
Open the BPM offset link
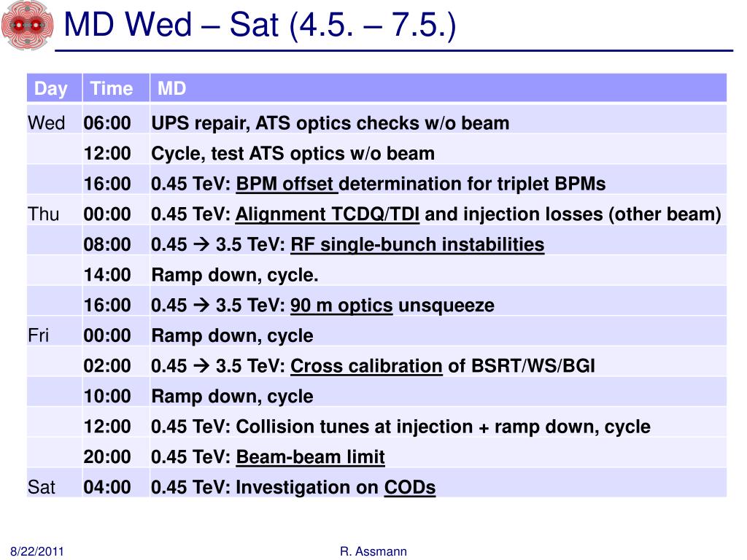tap(287, 184)
